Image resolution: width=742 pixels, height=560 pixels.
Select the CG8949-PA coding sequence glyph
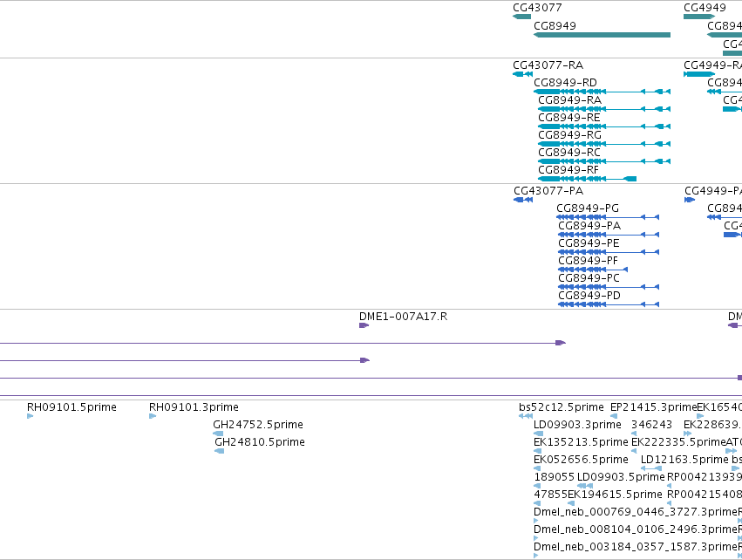pos(609,235)
